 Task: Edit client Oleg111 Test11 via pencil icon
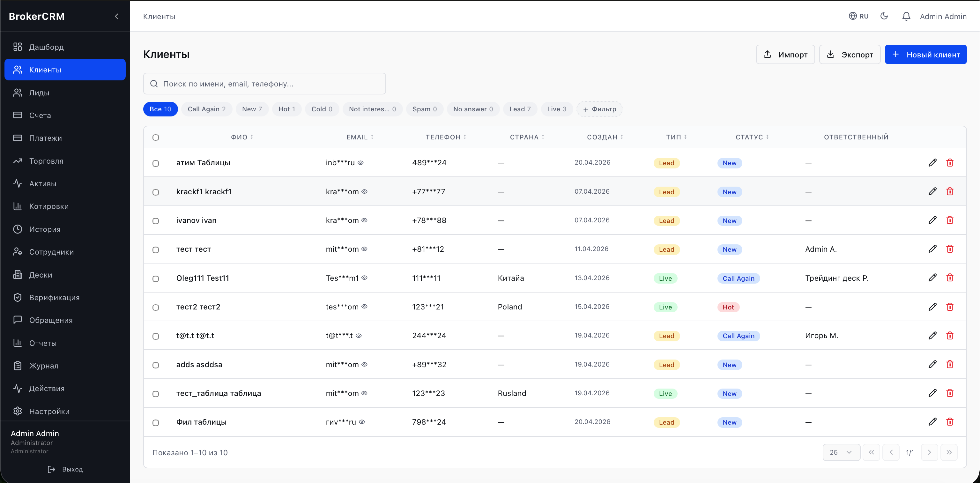pyautogui.click(x=932, y=278)
